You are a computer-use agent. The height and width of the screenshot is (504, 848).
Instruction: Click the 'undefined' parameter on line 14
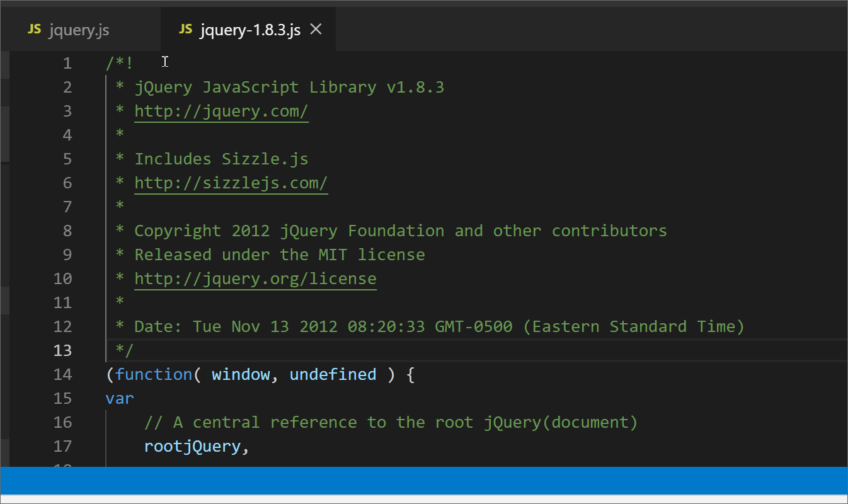(333, 374)
